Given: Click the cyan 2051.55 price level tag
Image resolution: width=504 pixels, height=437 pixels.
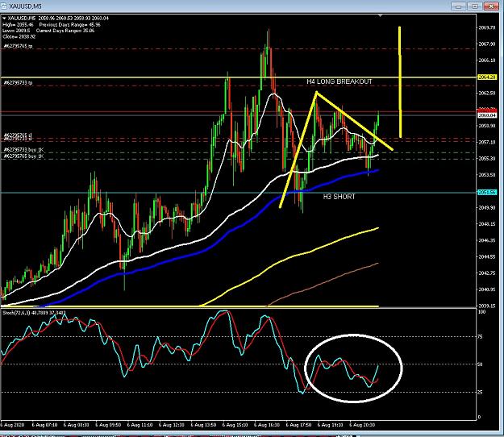Looking at the screenshot, I should pos(487,193).
